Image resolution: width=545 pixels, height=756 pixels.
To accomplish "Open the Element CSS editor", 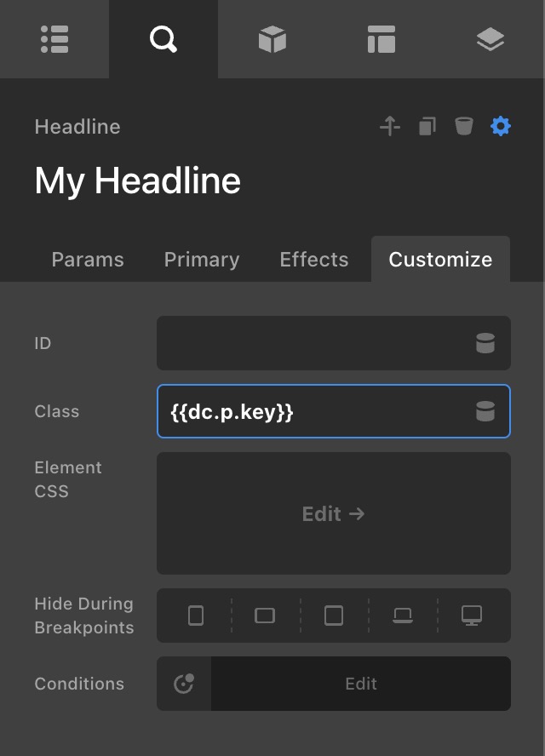I will pyautogui.click(x=333, y=513).
